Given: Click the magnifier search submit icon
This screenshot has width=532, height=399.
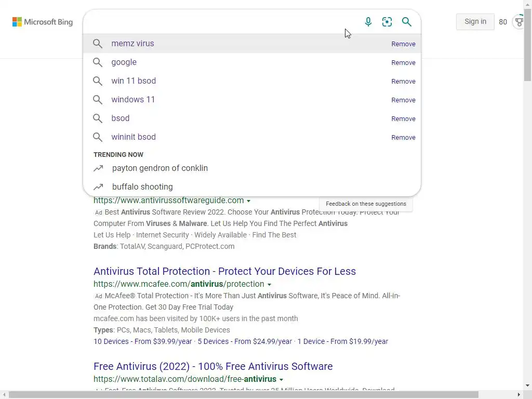Looking at the screenshot, I should 406,22.
